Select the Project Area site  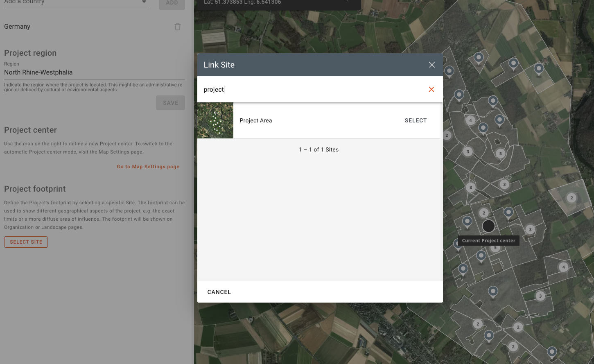click(416, 120)
